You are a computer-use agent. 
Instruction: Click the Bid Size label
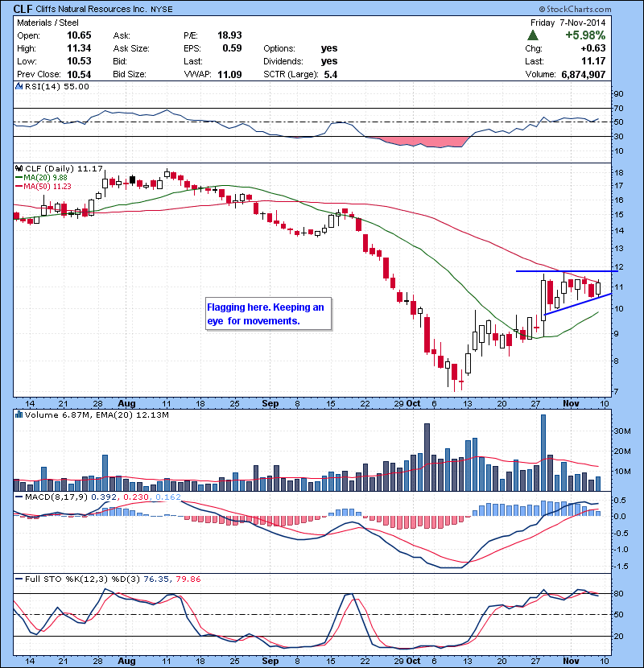click(x=130, y=74)
